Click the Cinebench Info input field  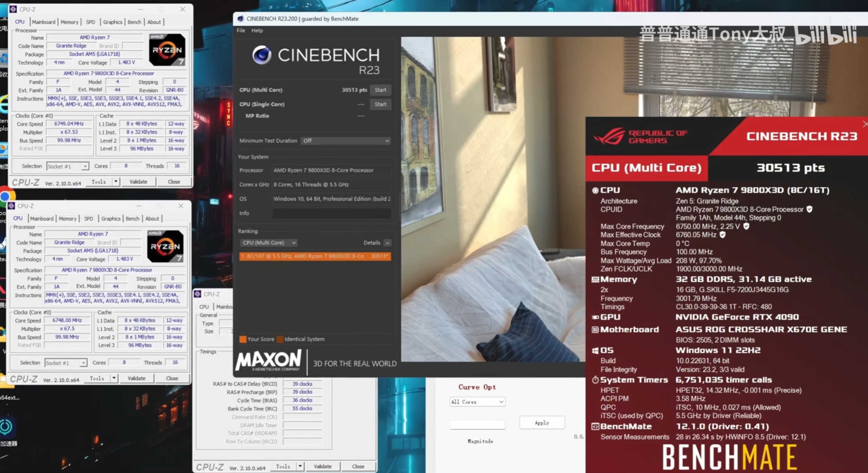332,213
